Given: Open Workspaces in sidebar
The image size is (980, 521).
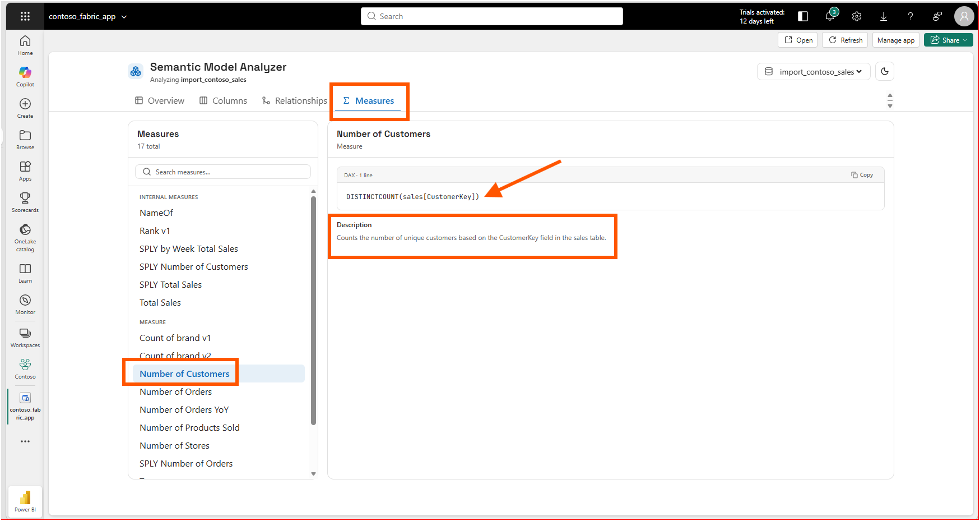Looking at the screenshot, I should (25, 338).
